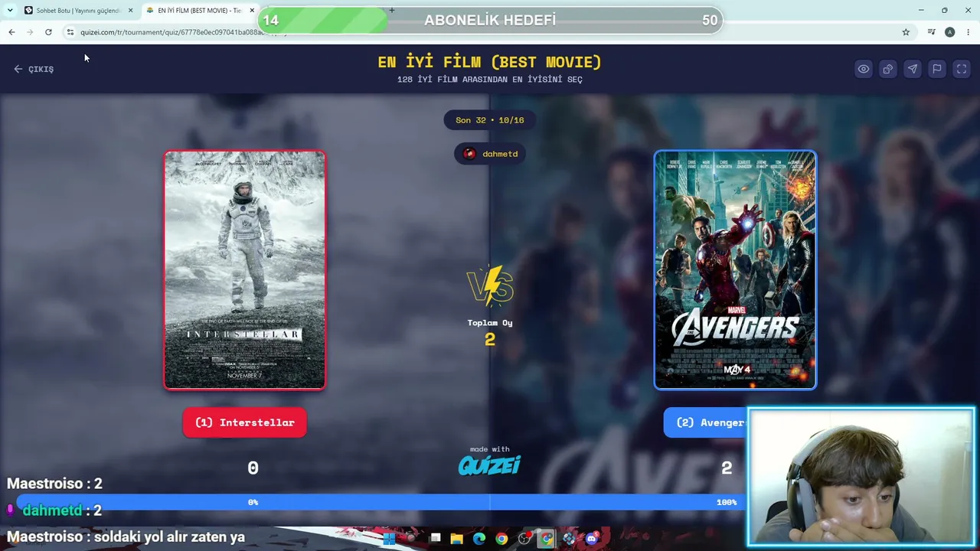Viewport: 980px width, 551px height.
Task: Close the EN İYİ FİLM tab
Action: pos(252,11)
